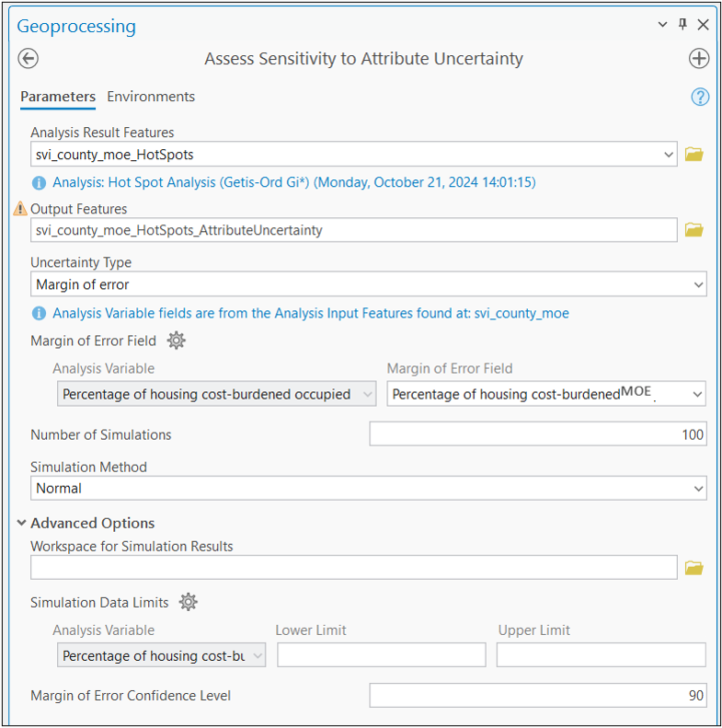Click the Analysis Variable fields are from info message text
722x728 pixels.
click(x=311, y=314)
